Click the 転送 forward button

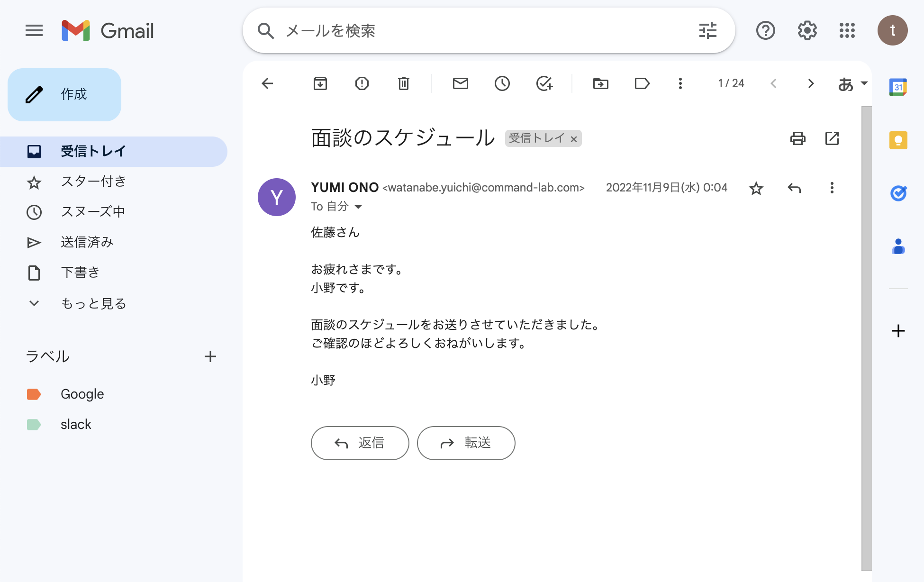[x=466, y=443]
